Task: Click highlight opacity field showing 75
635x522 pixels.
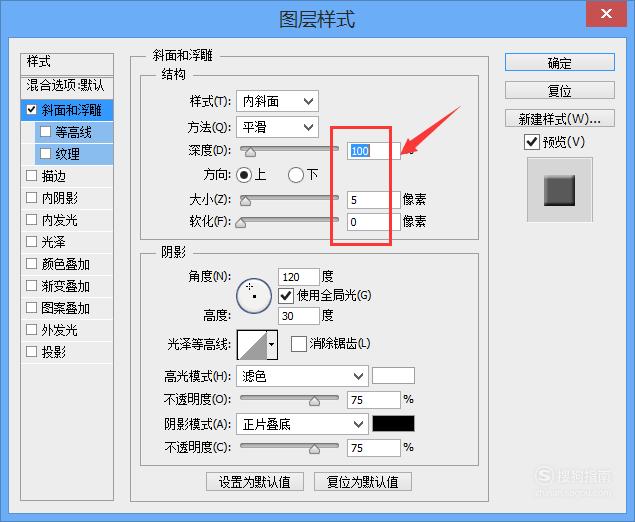Action: click(373, 400)
